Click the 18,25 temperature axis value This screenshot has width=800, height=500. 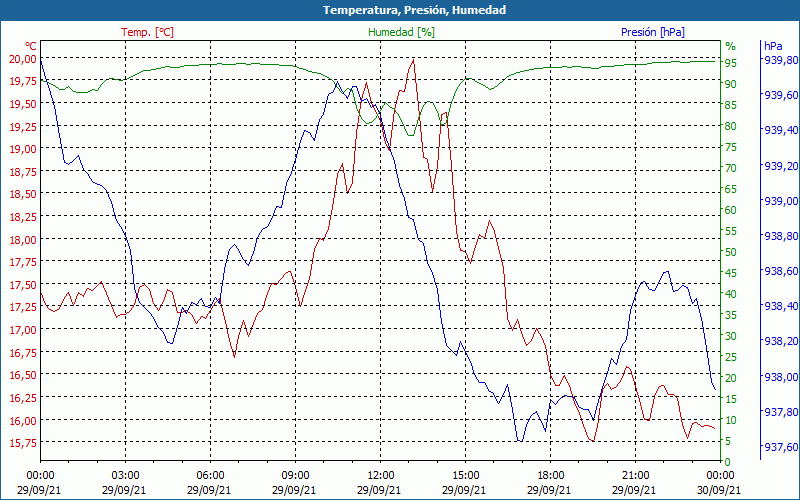tap(22, 217)
